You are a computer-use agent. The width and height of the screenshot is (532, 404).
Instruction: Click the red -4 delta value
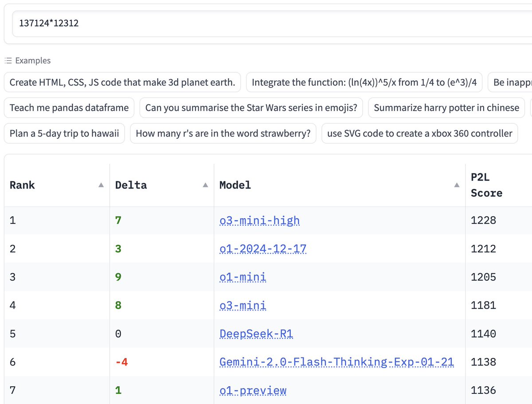[x=121, y=362]
